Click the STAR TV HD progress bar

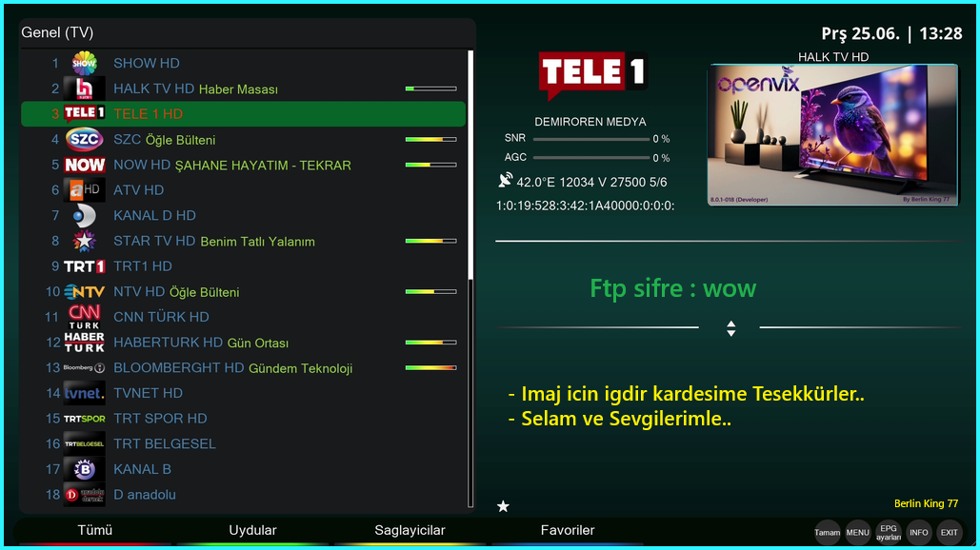point(430,241)
